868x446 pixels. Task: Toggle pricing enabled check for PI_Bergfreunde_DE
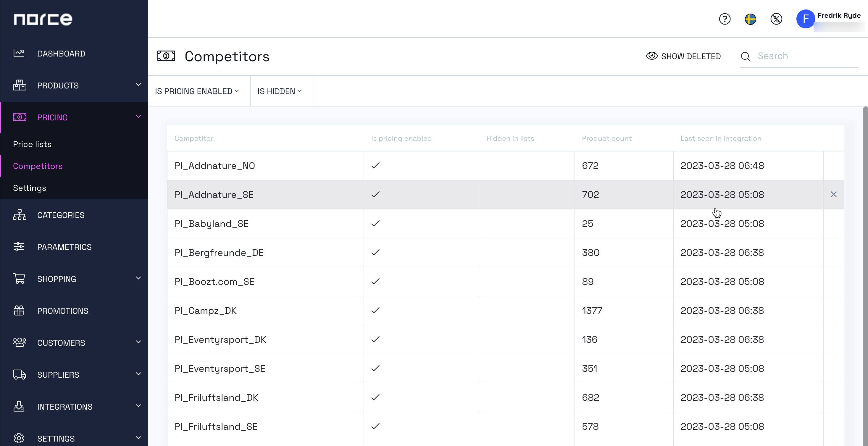tap(375, 252)
